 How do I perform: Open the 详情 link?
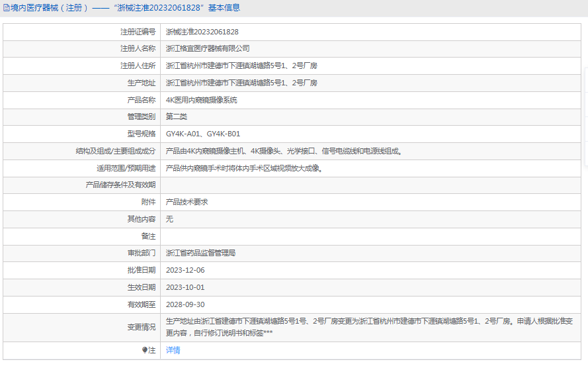(x=173, y=350)
